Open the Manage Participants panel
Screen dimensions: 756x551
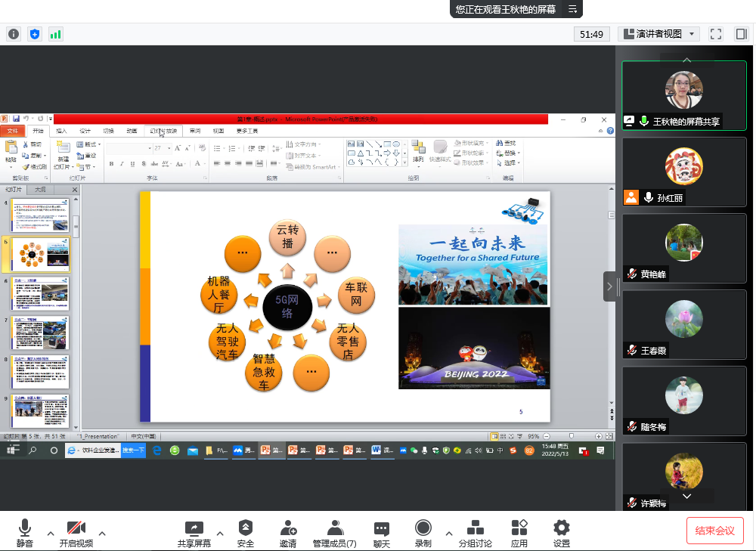[335, 528]
